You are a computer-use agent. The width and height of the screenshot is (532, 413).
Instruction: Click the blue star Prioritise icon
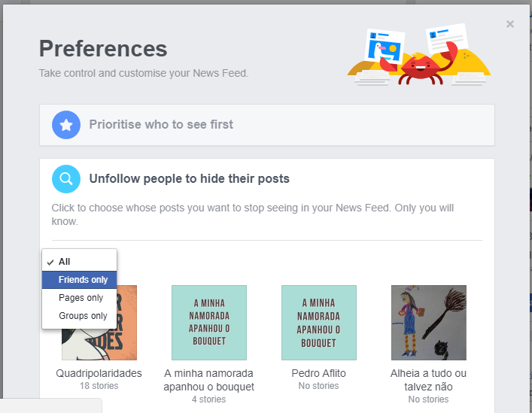click(x=66, y=125)
